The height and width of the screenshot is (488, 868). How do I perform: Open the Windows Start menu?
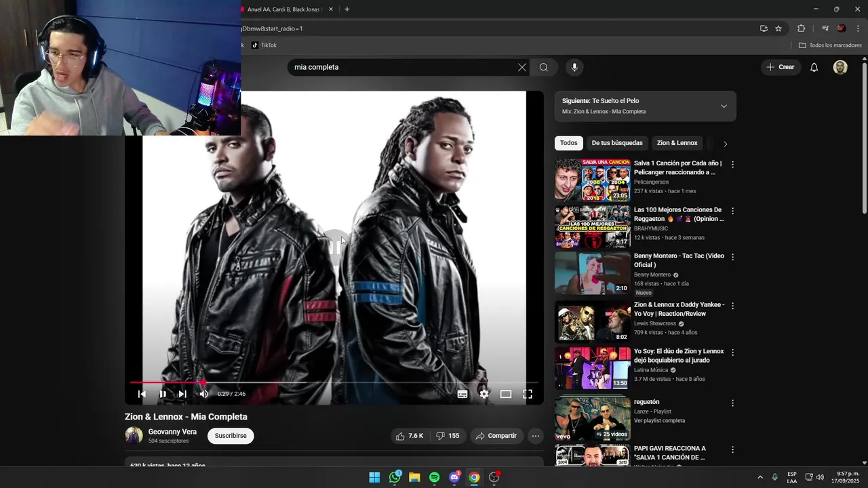tap(374, 477)
